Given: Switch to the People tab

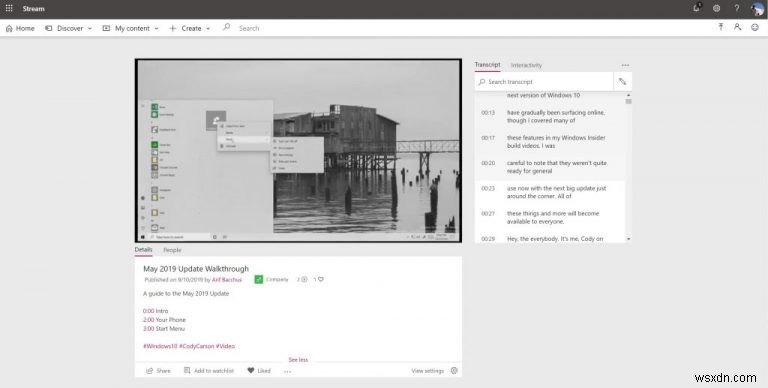Looking at the screenshot, I should [x=172, y=250].
